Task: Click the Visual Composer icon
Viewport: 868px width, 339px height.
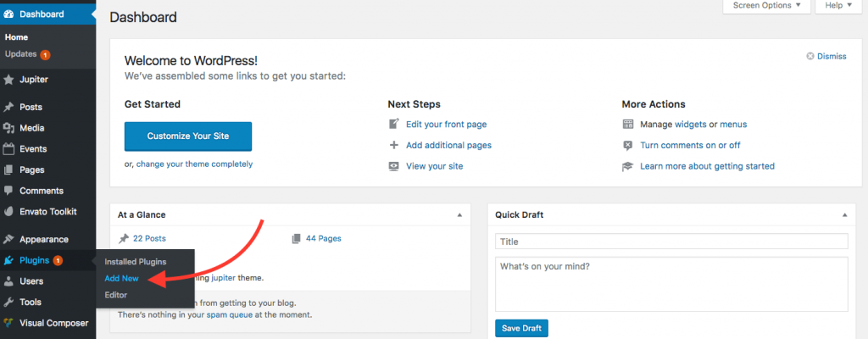Action: 8,323
